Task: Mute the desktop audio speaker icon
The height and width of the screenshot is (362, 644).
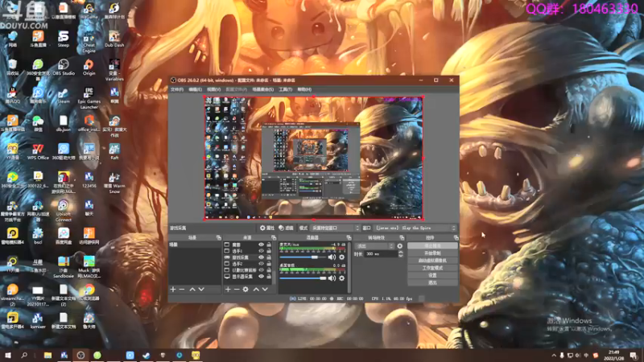Action: point(332,278)
